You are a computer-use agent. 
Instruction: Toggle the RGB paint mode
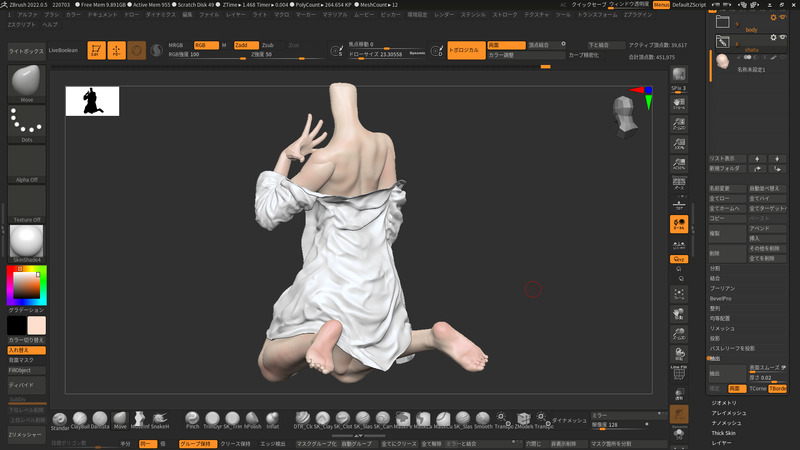[205, 45]
